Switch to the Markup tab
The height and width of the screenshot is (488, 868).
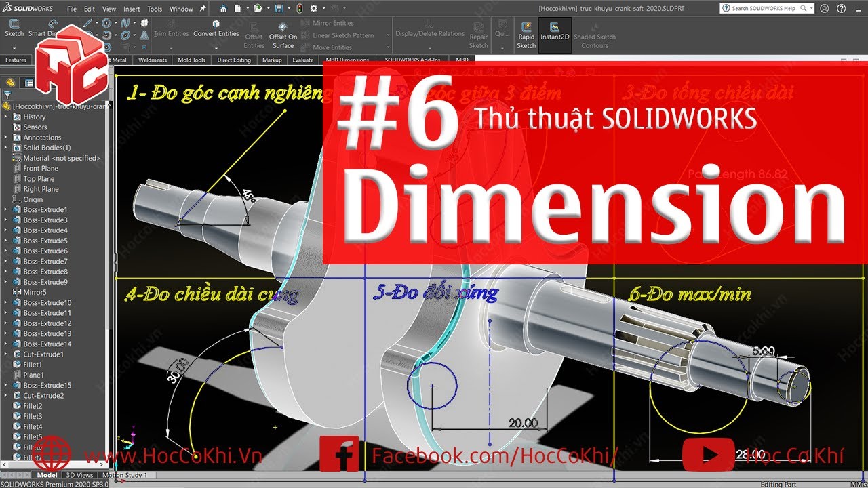272,60
